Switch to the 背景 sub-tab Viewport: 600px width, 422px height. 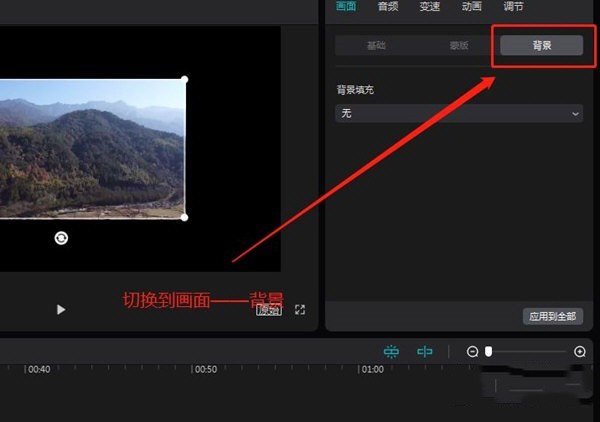[541, 46]
